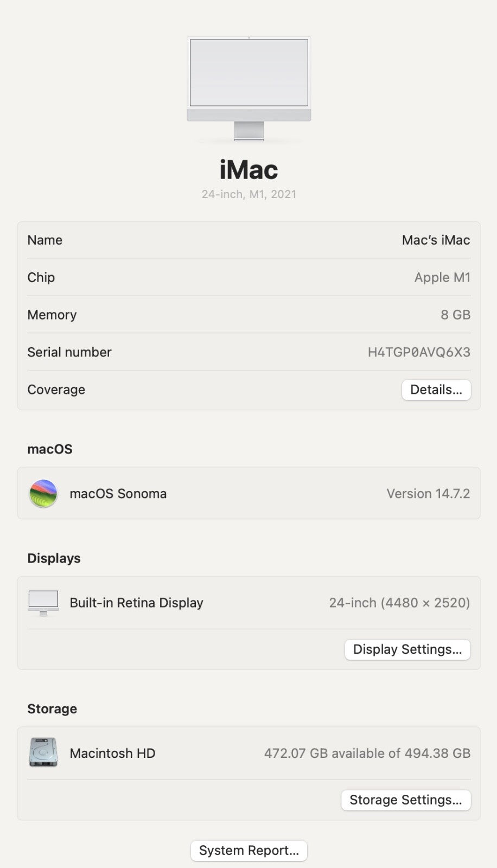Open Storage Settings
Screen dimensions: 497x868
[x=406, y=800]
